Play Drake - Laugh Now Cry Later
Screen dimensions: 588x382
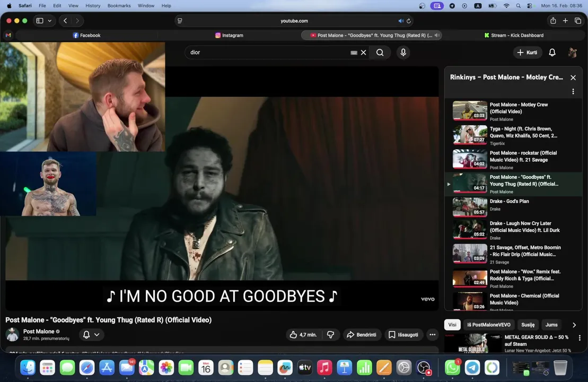pos(513,230)
